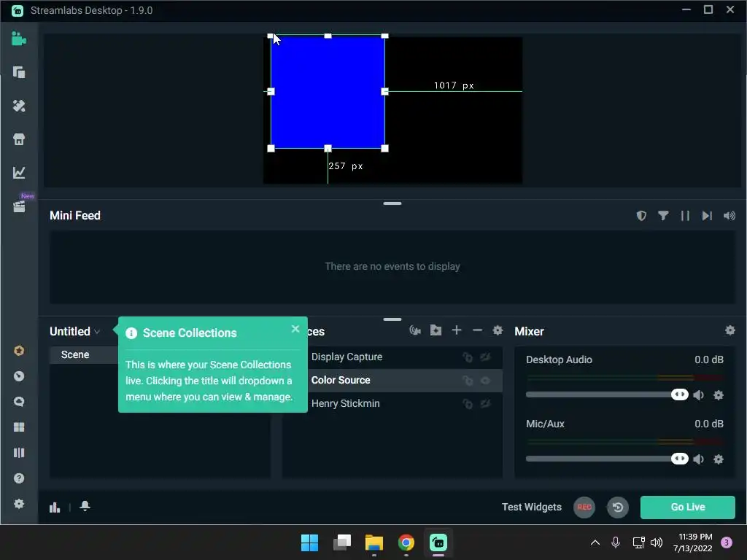The height and width of the screenshot is (560, 747).
Task: Click the audio/video source icon in Sources header
Action: [415, 330]
